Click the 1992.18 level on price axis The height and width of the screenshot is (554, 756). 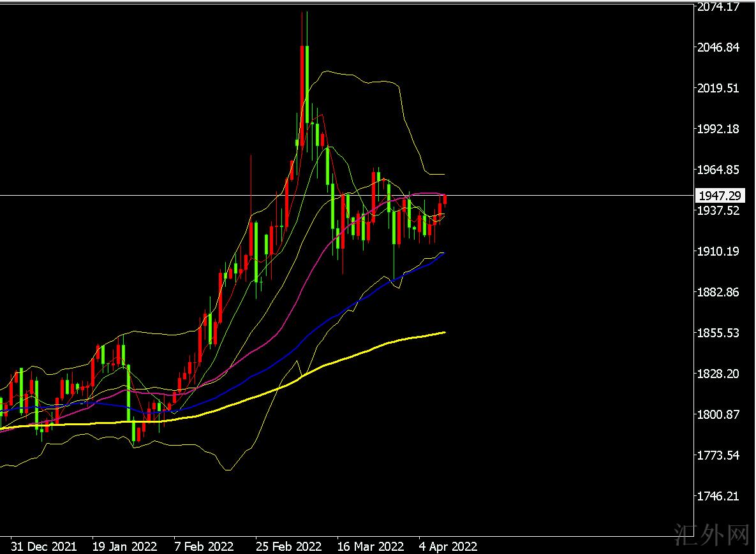point(718,129)
